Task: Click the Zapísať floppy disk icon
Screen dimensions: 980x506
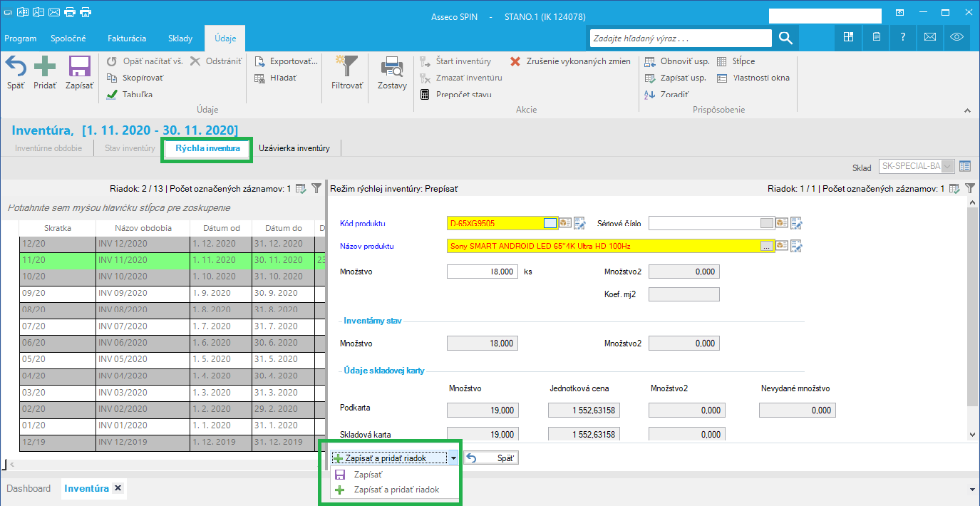Action: (x=79, y=67)
